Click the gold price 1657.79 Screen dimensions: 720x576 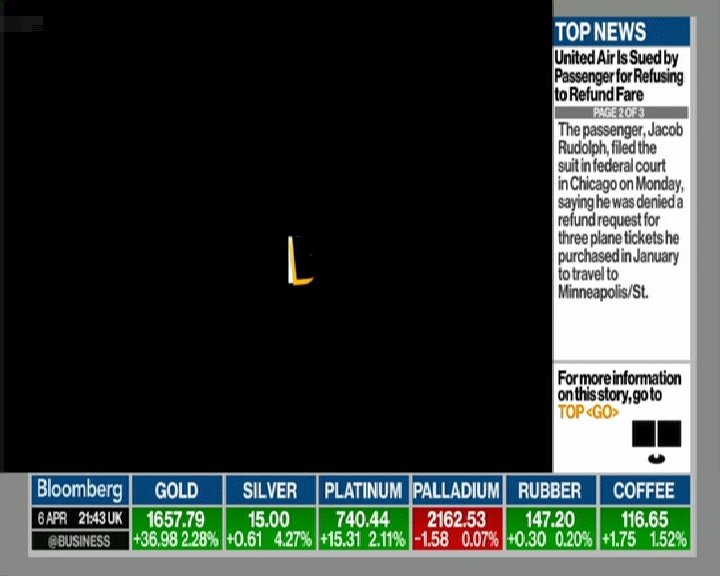pos(176,520)
